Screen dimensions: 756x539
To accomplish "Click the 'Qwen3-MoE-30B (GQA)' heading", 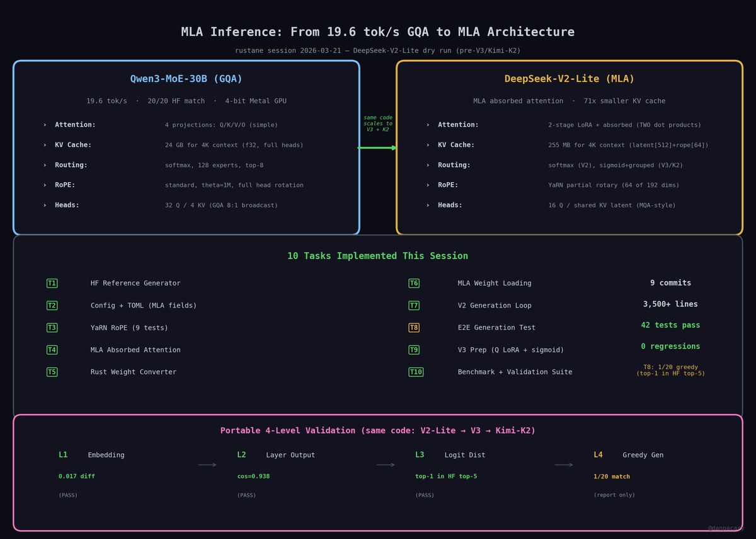I will [x=186, y=79].
